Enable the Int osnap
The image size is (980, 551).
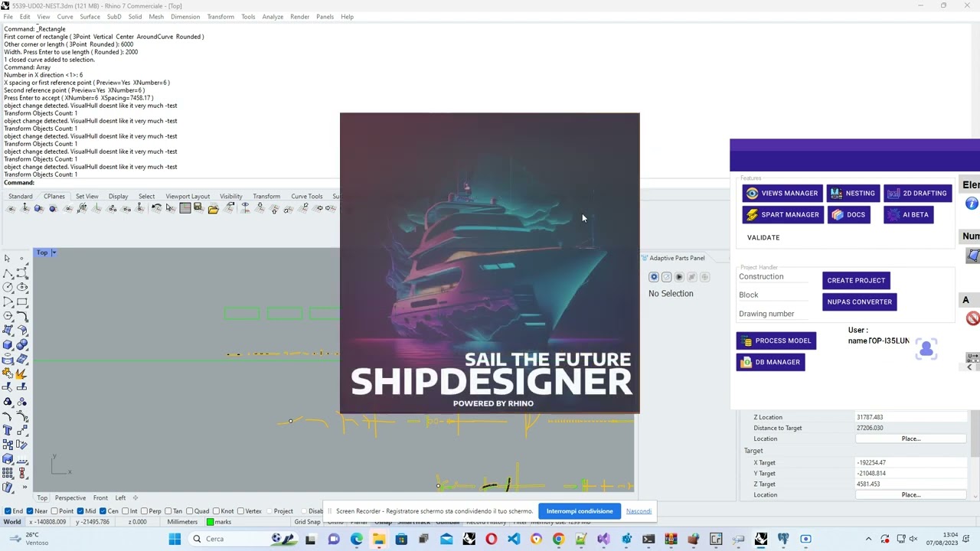click(x=125, y=511)
